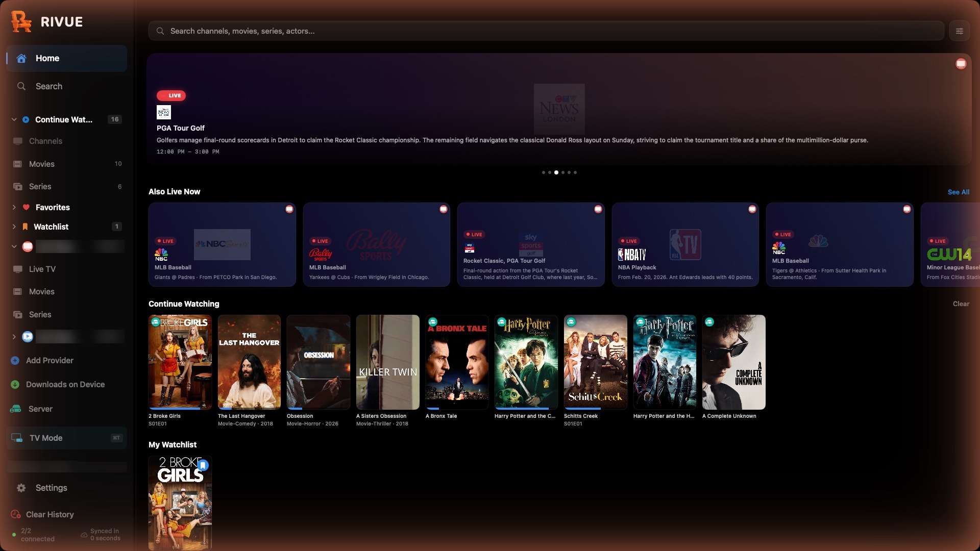Screen dimensions: 980x551
Task: Expand the Watchlist sidebar section
Action: 14,227
